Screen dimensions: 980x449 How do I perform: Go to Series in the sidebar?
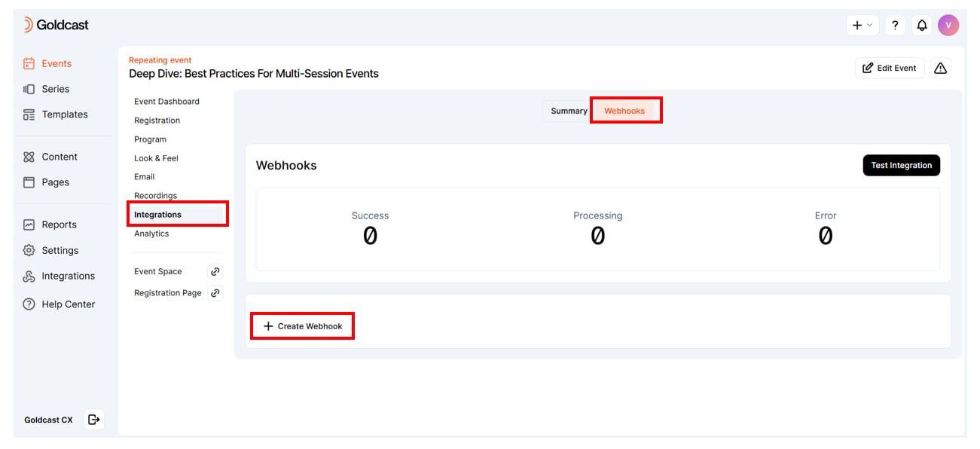[46, 89]
